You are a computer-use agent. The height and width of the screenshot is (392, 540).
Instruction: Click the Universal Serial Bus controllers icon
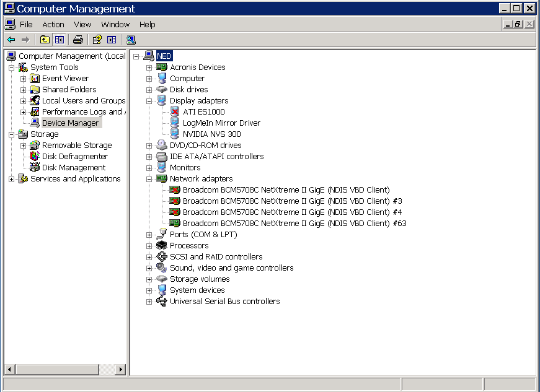point(162,301)
